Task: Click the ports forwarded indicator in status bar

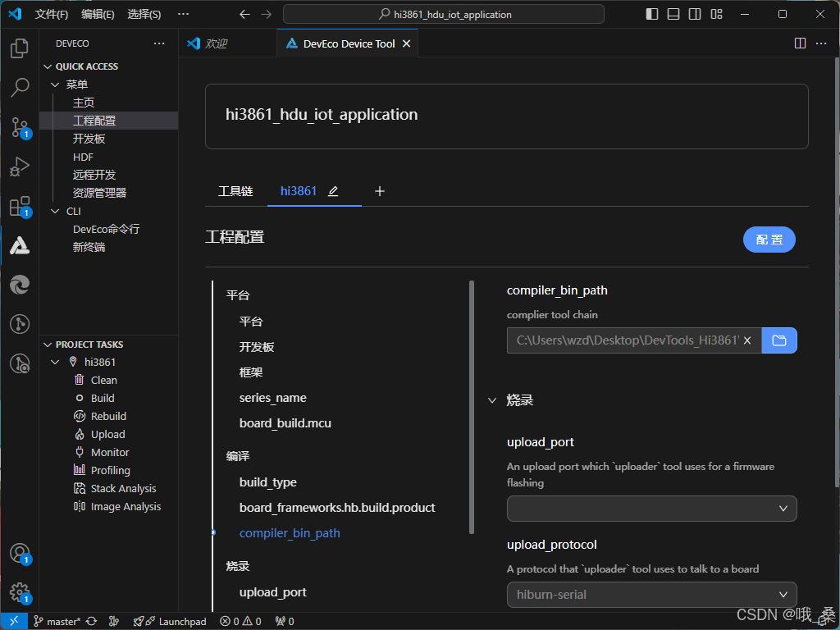Action: pyautogui.click(x=285, y=622)
